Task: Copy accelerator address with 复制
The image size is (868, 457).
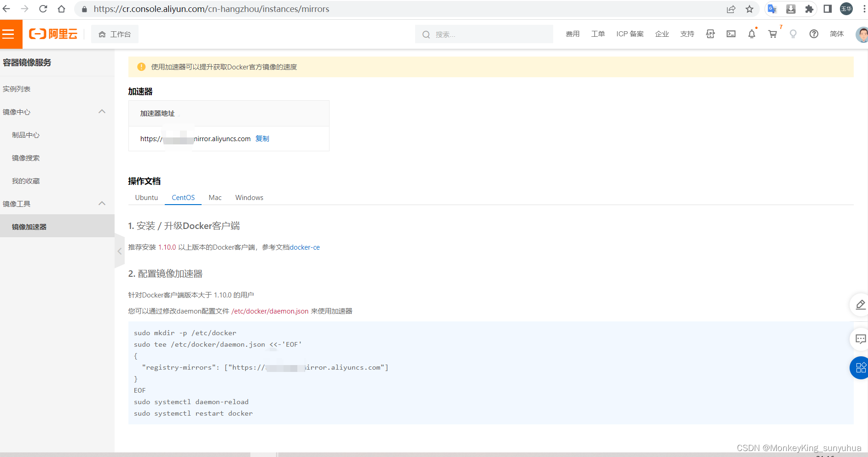Action: pyautogui.click(x=262, y=139)
